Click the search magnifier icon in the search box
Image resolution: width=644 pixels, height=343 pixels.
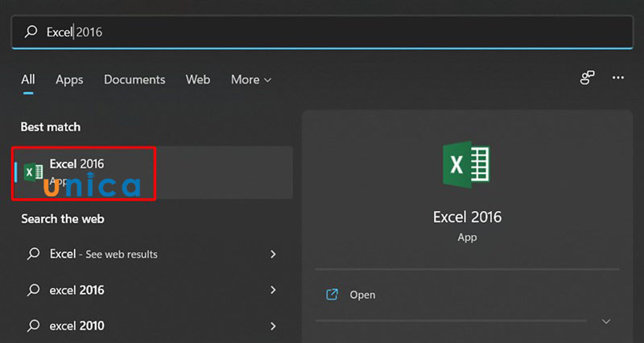tap(31, 31)
